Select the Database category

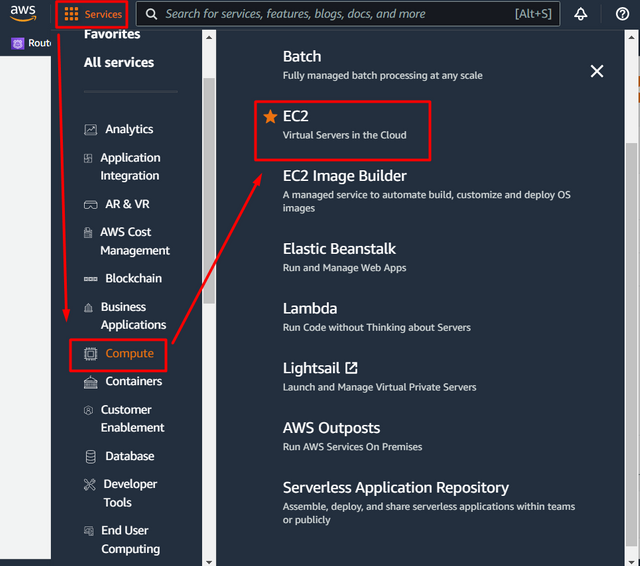tap(130, 456)
